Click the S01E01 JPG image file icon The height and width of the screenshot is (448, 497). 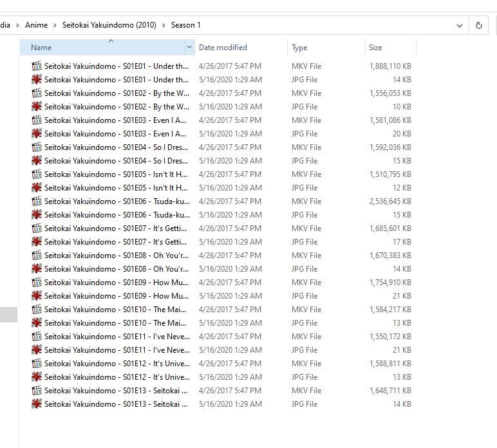tap(37, 80)
